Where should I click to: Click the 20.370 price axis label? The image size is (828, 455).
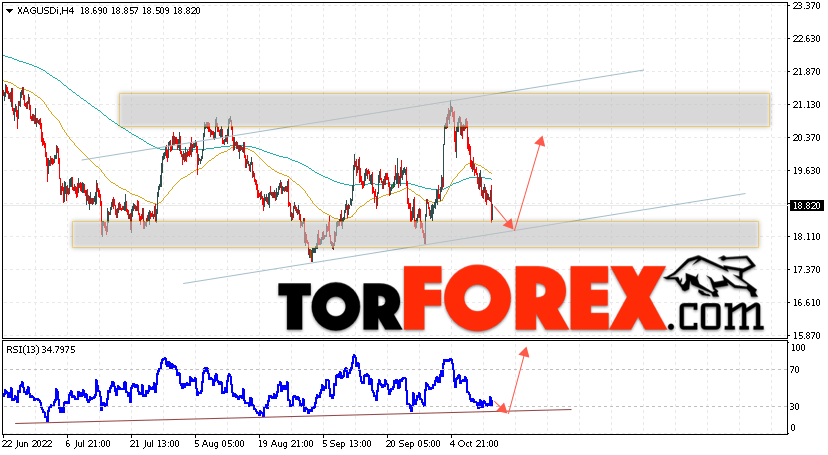[806, 137]
